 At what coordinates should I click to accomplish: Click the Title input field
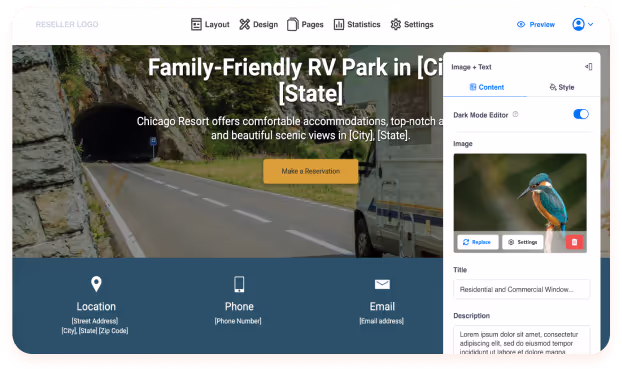point(521,290)
